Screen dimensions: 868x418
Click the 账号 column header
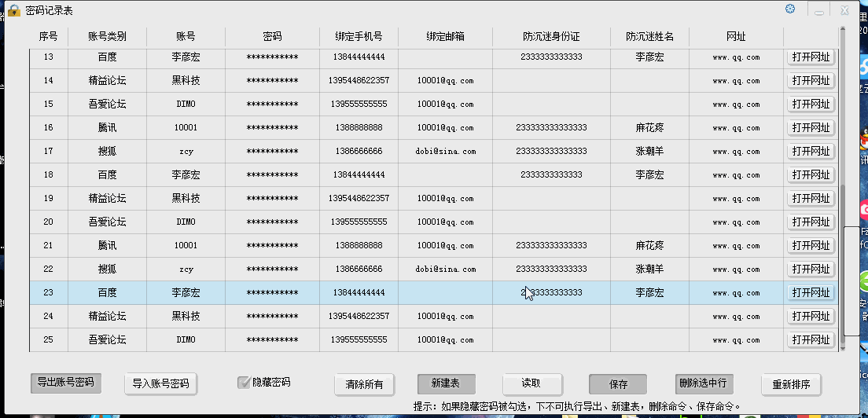point(186,36)
